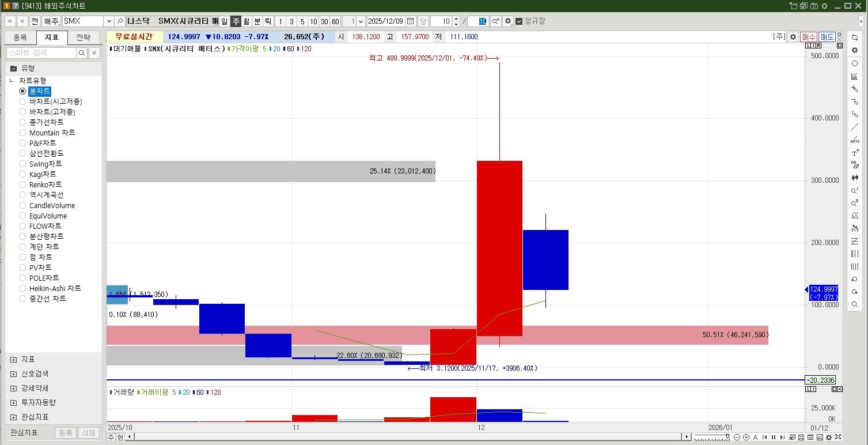Click the refresh/sync icon in the right toolbar
This screenshot has height=445, width=868.
(x=855, y=37)
